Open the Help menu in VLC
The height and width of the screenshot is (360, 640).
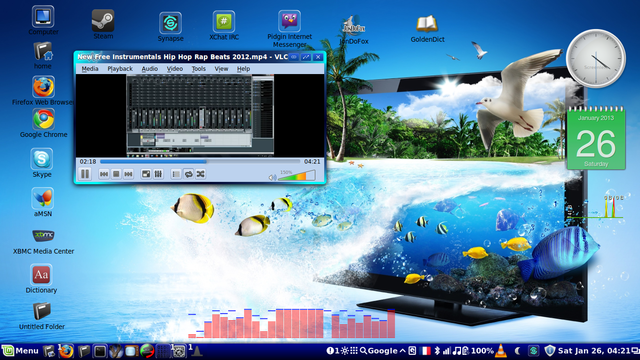coord(243,69)
